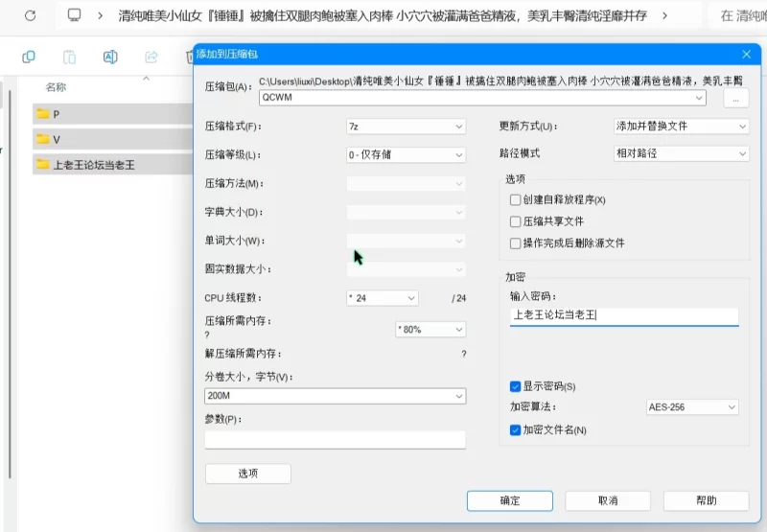Enable the 压缩共享文件 checkbox
Image resolution: width=767 pixels, height=532 pixels.
point(515,221)
